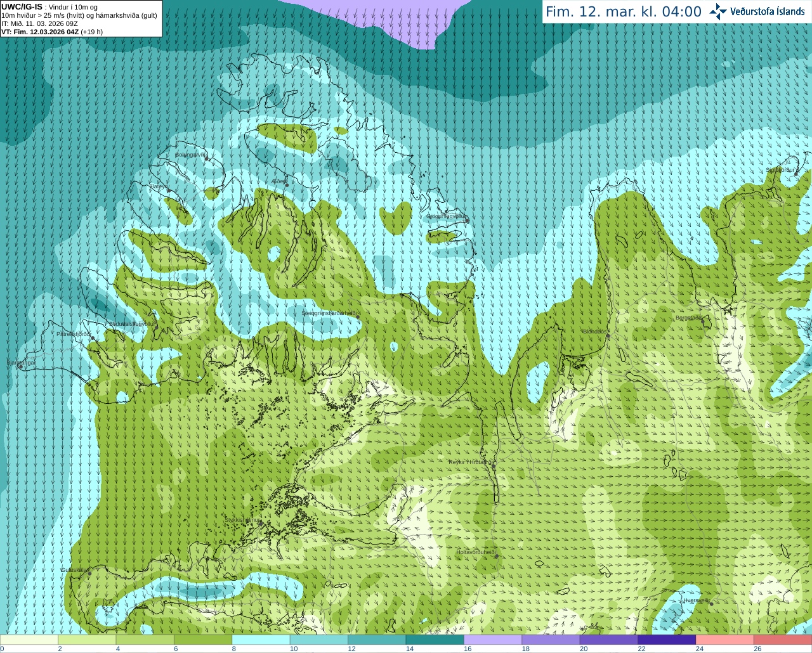812x653 pixels.
Task: Select the 'Fim. 12. mar. kl. 04:00' timestamp
Action: 624,11
